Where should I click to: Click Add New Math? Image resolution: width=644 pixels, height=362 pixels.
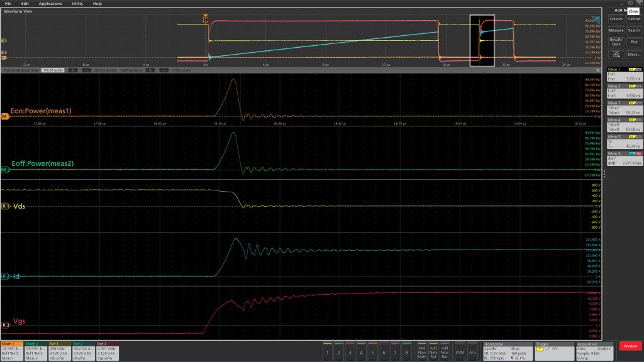point(423,351)
